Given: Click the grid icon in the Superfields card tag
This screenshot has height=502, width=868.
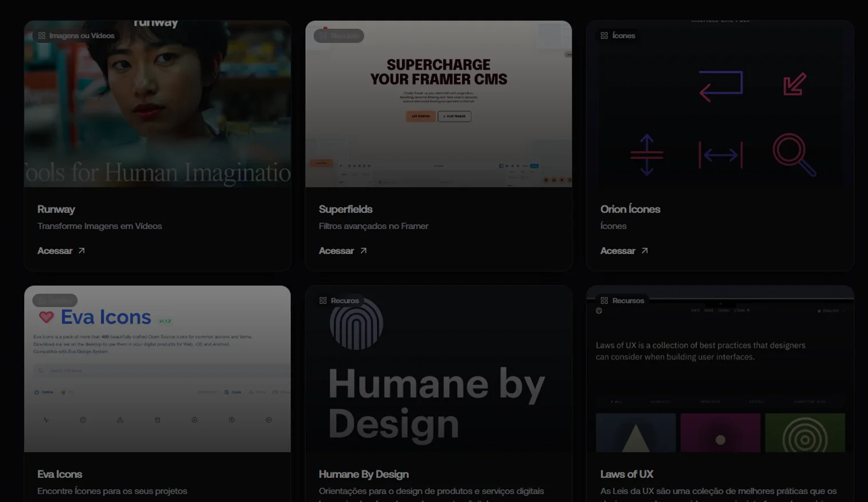Looking at the screenshot, I should 323,35.
